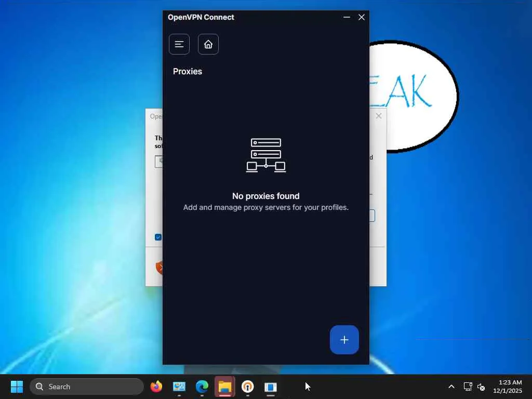The height and width of the screenshot is (399, 532).
Task: Close the installer dialog behind OpenVPN
Action: pyautogui.click(x=379, y=116)
